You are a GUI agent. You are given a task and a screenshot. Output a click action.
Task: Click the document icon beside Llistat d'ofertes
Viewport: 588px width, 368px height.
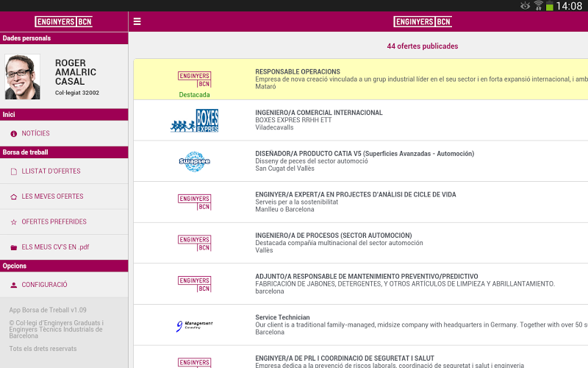(14, 171)
